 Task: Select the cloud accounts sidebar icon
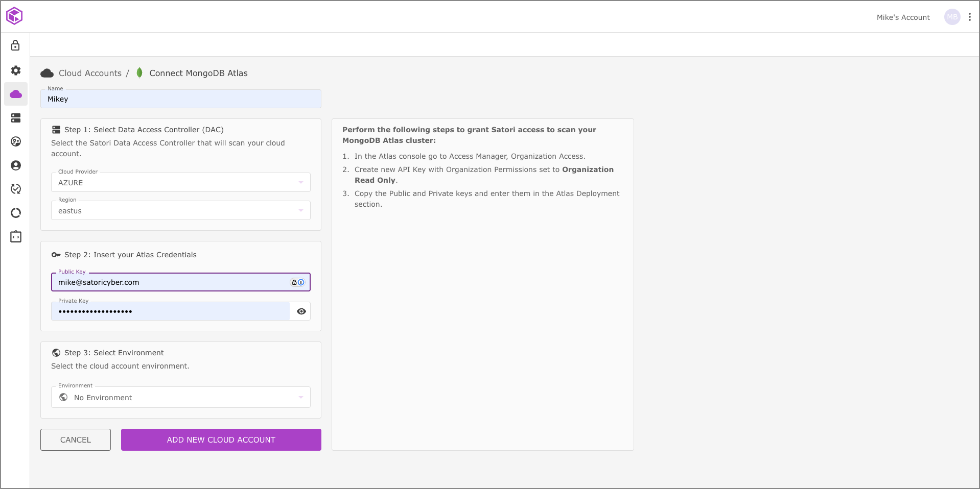pos(16,94)
